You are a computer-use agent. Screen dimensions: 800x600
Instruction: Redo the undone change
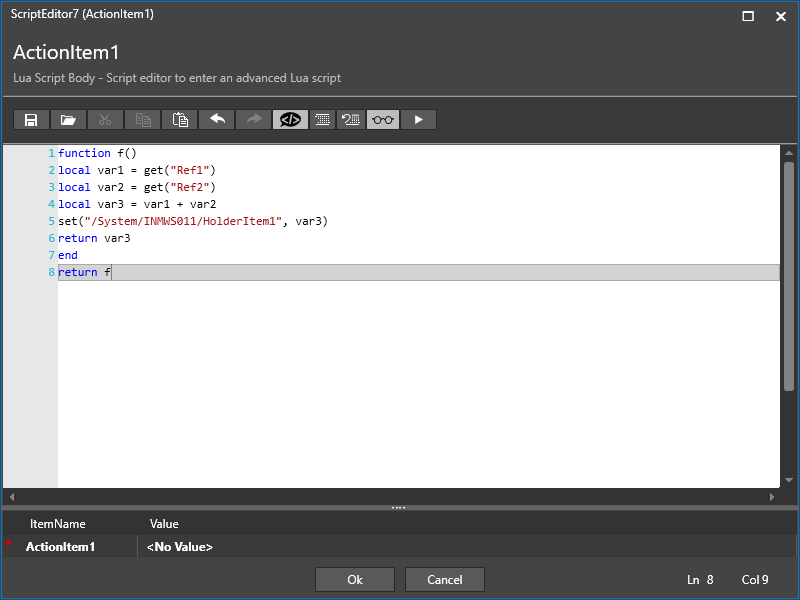point(254,119)
